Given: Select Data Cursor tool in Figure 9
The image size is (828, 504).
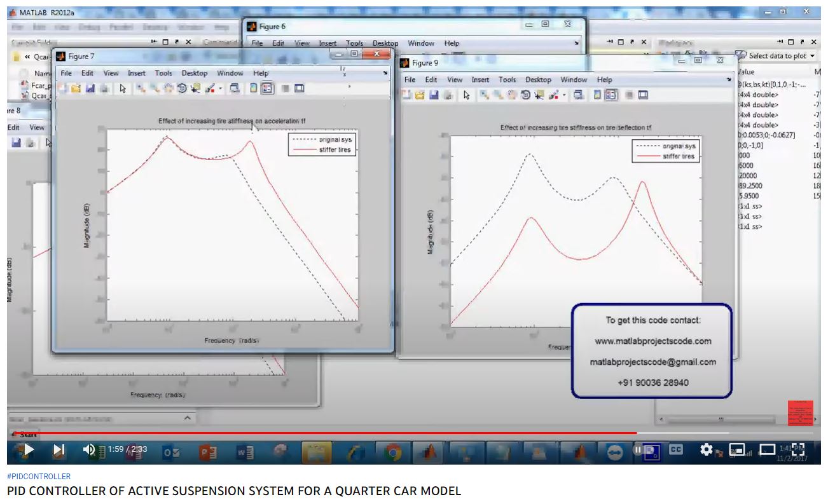Looking at the screenshot, I should [539, 95].
